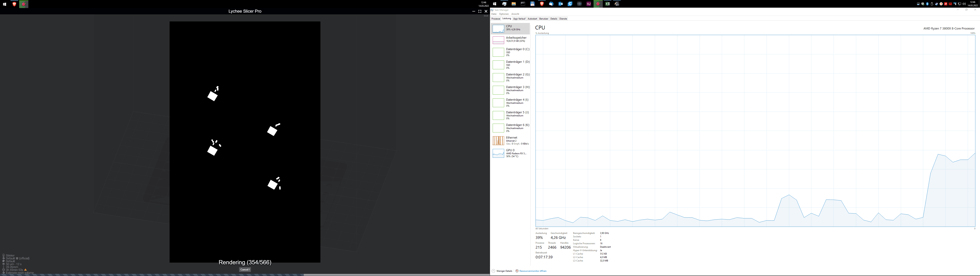Open the Optionen menu

(x=504, y=14)
